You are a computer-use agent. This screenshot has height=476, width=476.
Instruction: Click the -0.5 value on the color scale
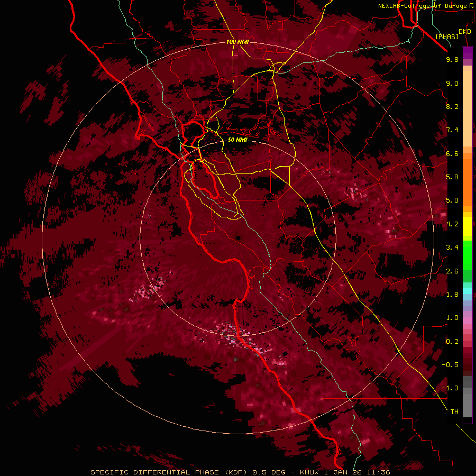[450, 365]
